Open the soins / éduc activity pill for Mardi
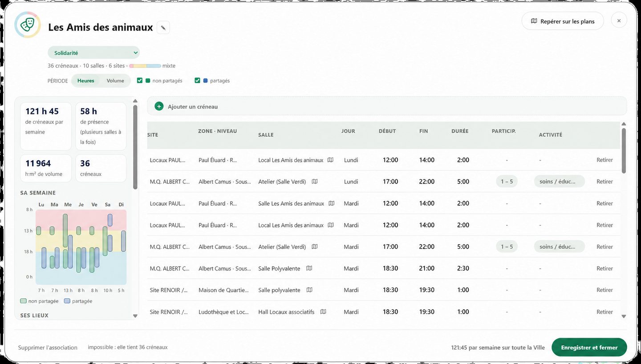The height and width of the screenshot is (364, 641). coord(560,247)
